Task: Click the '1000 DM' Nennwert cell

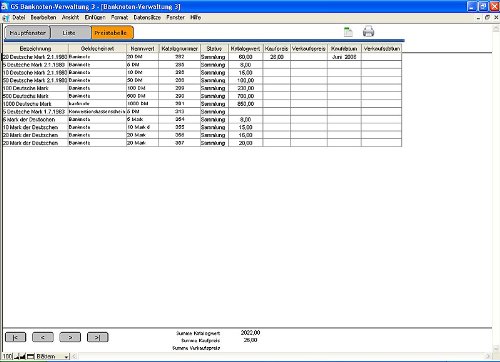Action: point(142,104)
